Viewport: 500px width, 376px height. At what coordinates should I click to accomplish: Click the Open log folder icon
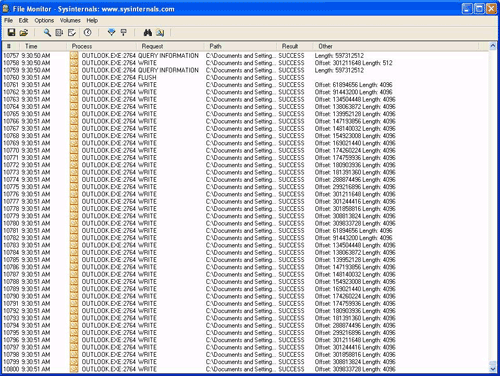(x=24, y=32)
